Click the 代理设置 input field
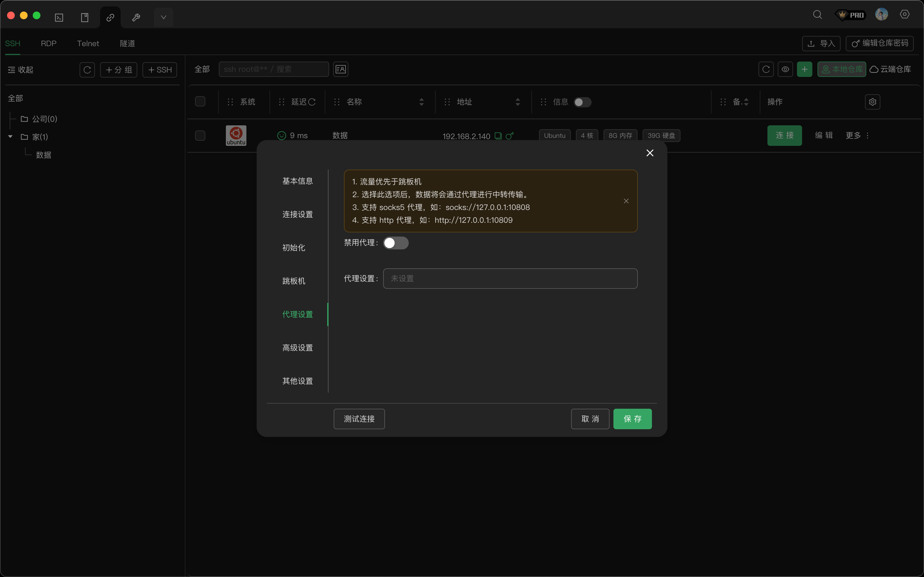This screenshot has width=924, height=577. [x=510, y=279]
